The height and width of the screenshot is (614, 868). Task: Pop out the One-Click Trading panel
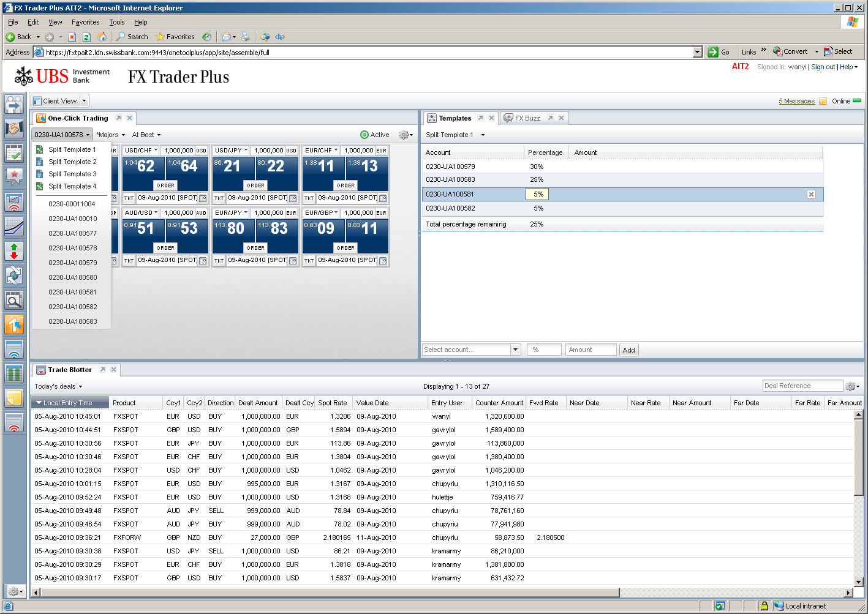[x=118, y=118]
